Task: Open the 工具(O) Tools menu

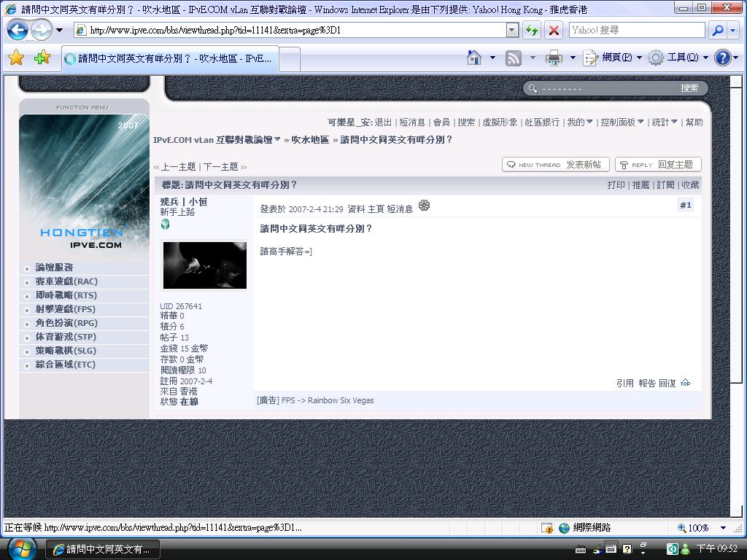Action: [679, 58]
